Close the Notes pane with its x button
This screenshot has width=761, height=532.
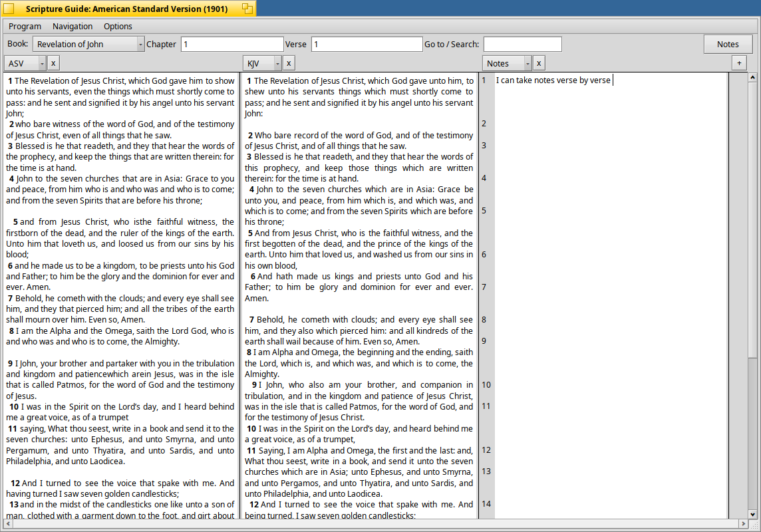coord(539,63)
